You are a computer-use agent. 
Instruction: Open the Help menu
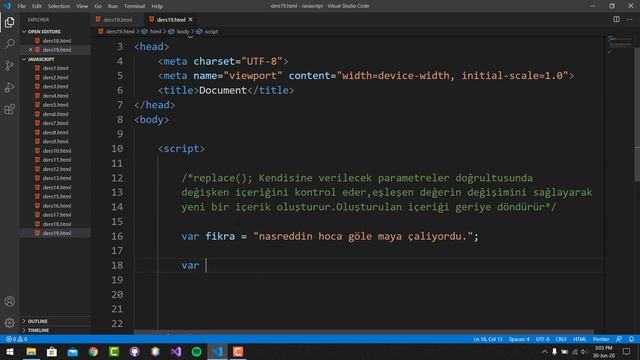(157, 6)
